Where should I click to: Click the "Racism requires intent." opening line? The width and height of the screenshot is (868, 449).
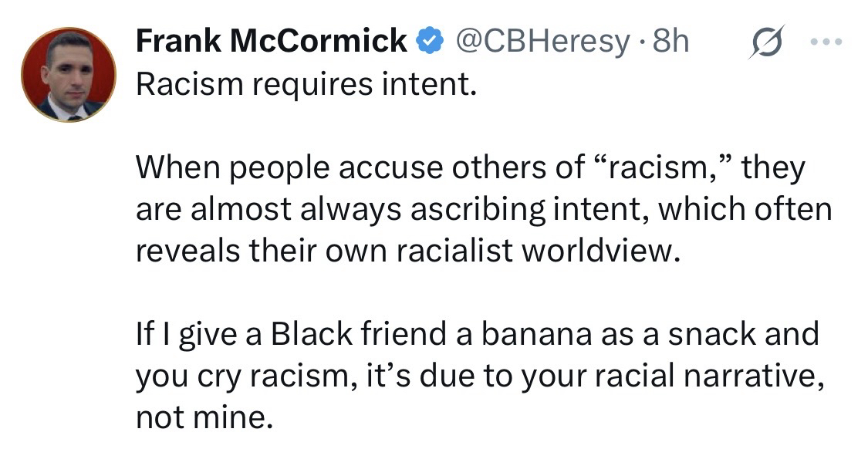(x=302, y=83)
